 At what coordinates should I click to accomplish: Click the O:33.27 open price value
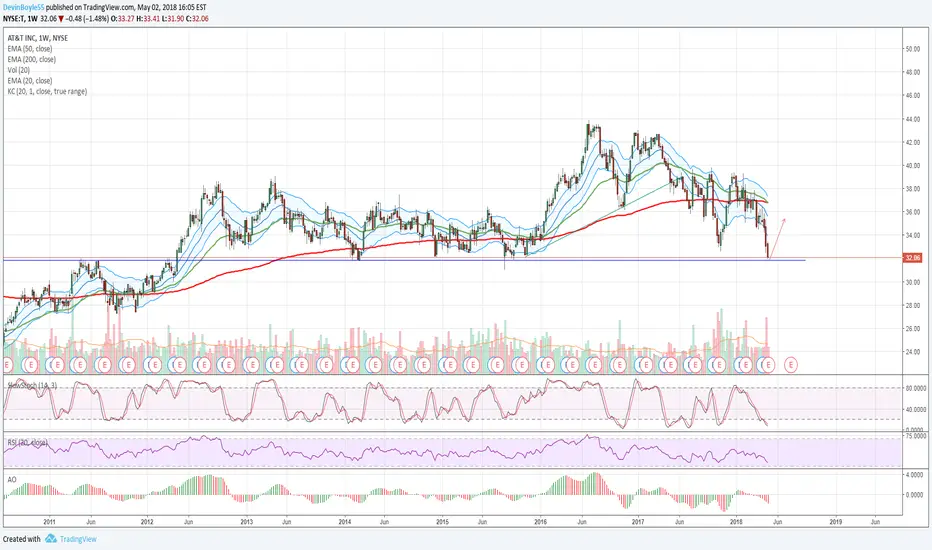[x=124, y=18]
